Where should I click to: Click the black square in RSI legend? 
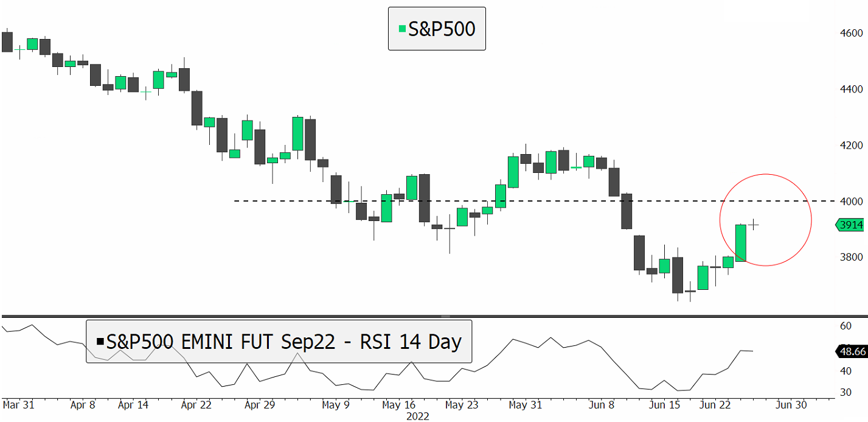pyautogui.click(x=100, y=342)
